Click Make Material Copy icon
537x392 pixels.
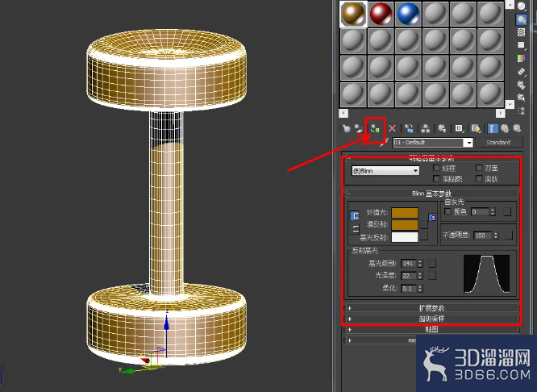[409, 128]
